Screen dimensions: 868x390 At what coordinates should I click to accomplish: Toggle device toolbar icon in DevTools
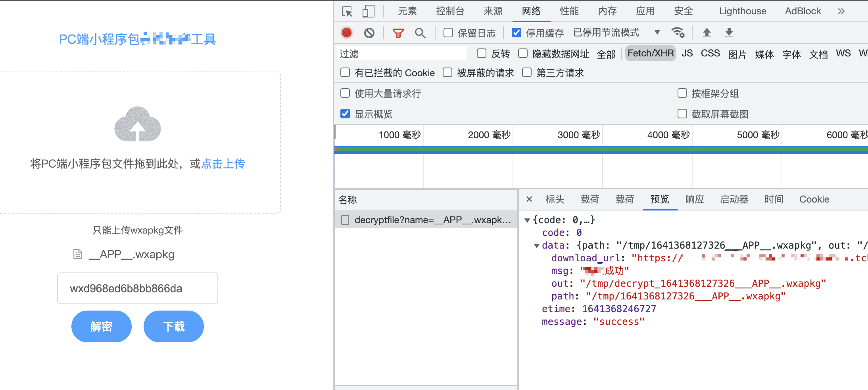coord(369,11)
